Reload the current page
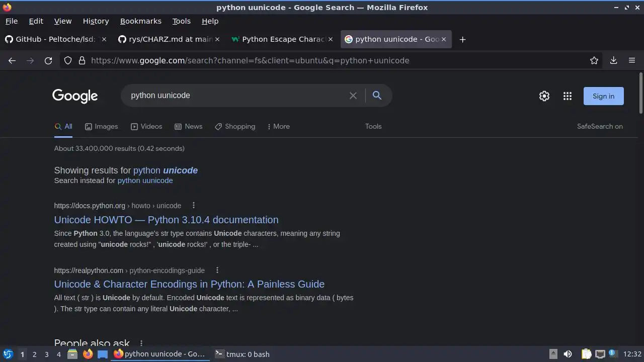 48,60
